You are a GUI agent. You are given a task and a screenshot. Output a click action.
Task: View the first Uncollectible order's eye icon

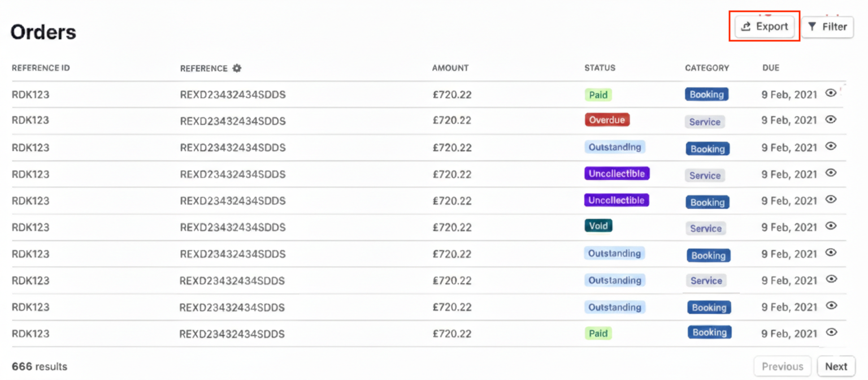pyautogui.click(x=831, y=172)
